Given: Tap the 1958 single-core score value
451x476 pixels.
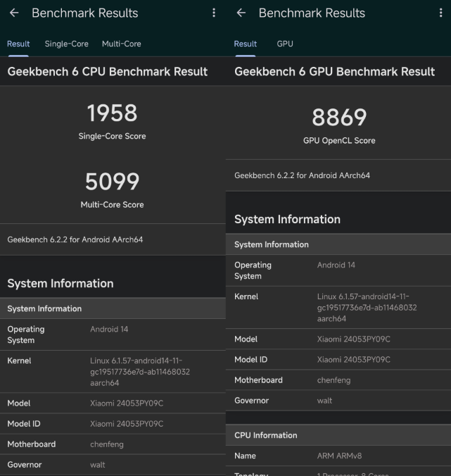Looking at the screenshot, I should 112,113.
